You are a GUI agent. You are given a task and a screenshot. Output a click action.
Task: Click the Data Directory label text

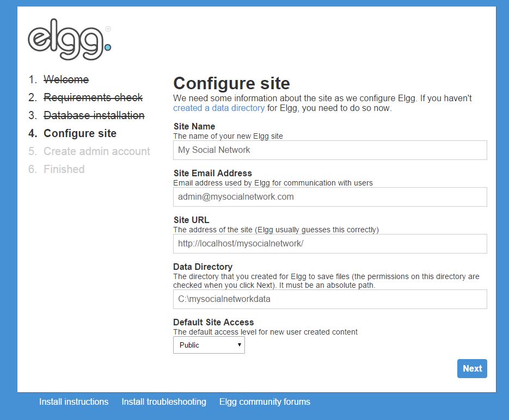pos(203,267)
